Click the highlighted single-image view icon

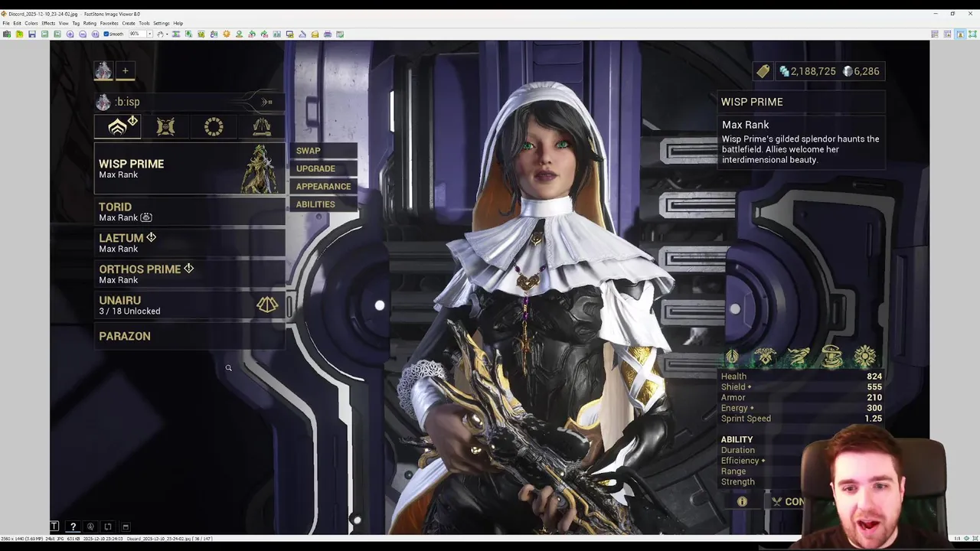[x=960, y=34]
